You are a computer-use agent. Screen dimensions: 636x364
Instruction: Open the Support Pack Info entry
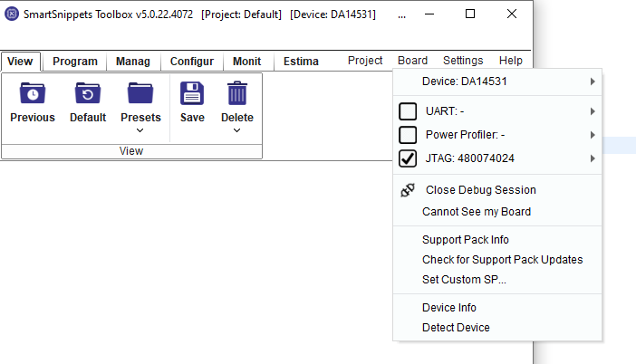[466, 240]
